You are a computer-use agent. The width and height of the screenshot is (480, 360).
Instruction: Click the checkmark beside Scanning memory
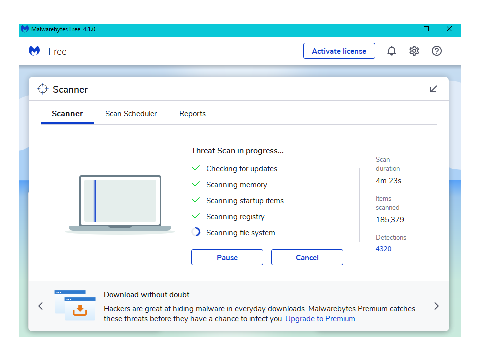coord(196,184)
